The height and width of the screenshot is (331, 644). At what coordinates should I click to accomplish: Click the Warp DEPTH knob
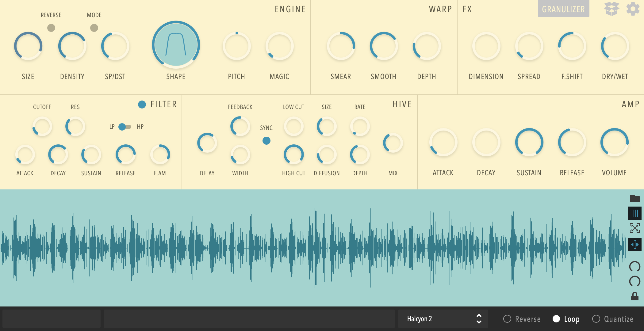coord(427,46)
